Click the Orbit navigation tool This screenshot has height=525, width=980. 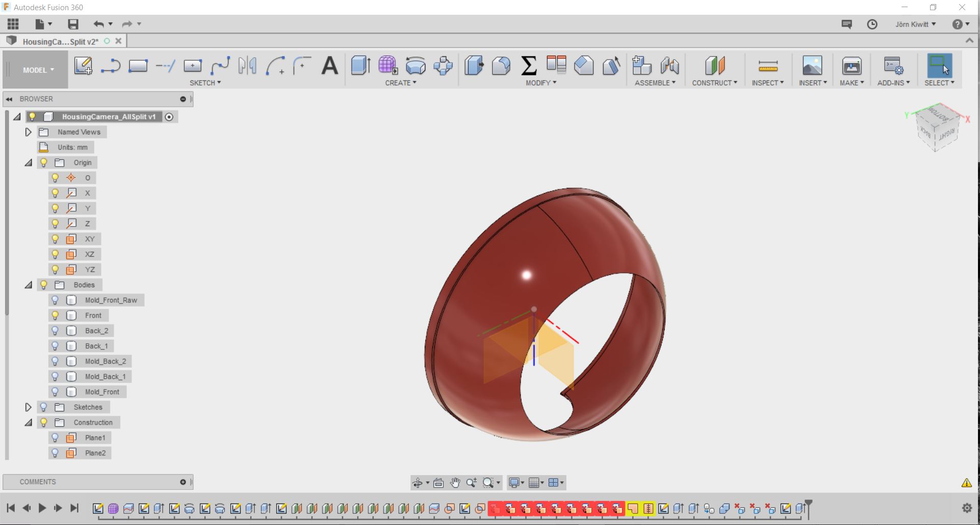[418, 483]
